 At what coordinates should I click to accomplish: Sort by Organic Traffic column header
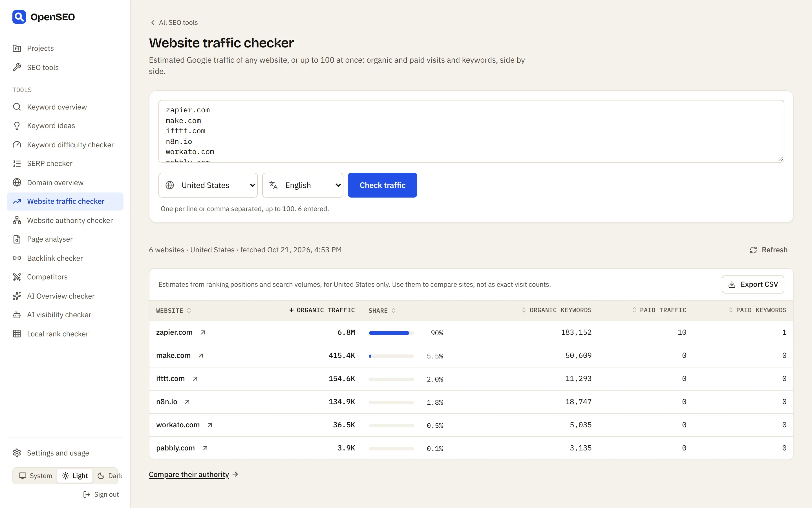coord(322,310)
